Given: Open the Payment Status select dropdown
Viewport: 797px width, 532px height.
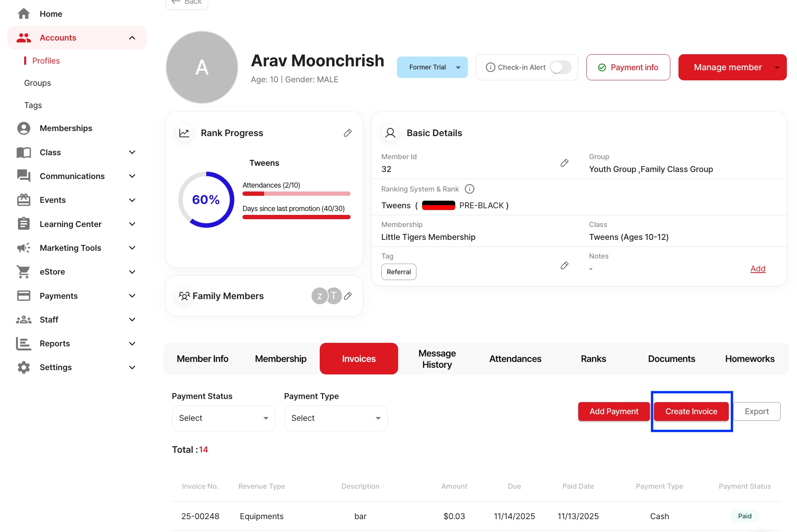Looking at the screenshot, I should [223, 418].
